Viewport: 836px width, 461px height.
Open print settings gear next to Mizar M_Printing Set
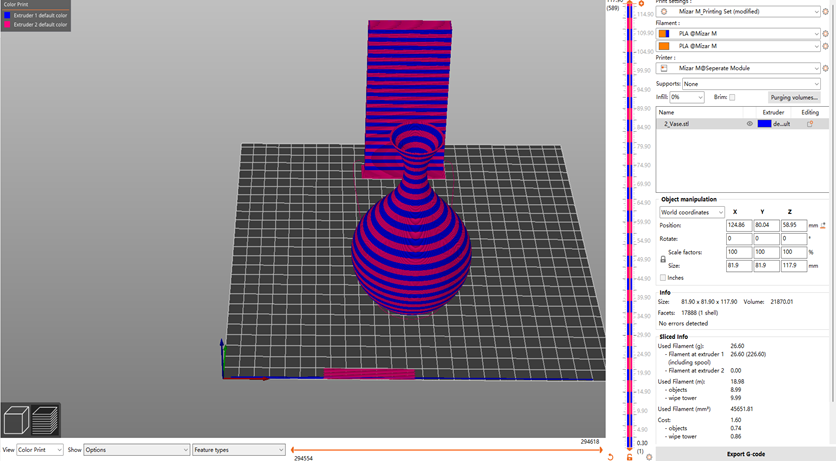pos(826,11)
